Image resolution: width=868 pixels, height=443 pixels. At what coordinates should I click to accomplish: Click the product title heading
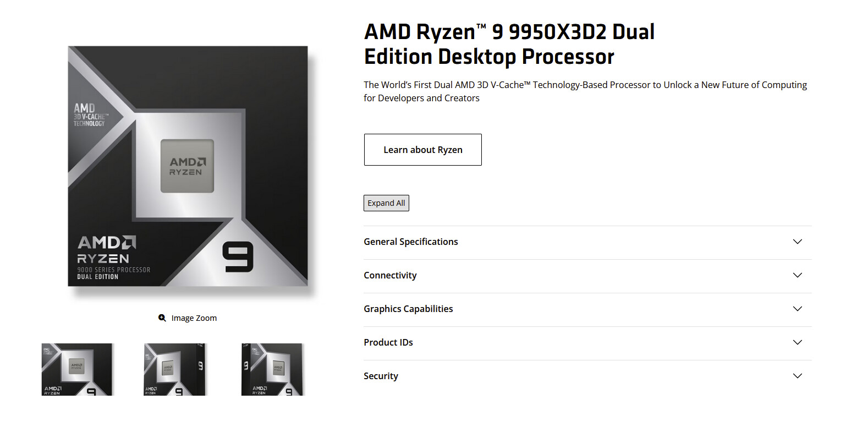(509, 44)
